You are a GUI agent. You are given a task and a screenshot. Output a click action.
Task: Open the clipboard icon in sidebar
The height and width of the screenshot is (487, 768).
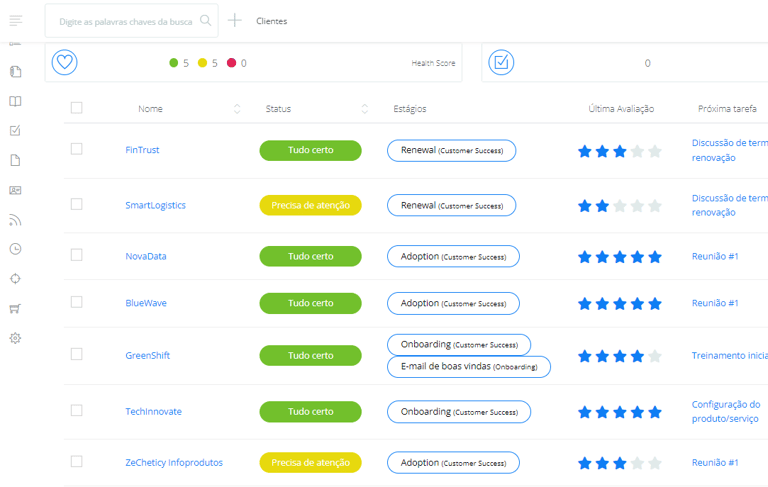[x=16, y=72]
